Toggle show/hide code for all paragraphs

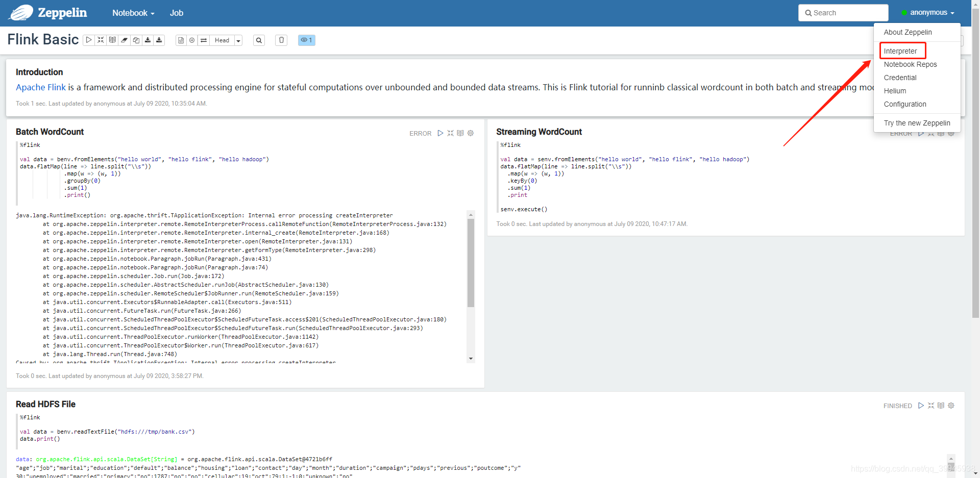point(101,40)
